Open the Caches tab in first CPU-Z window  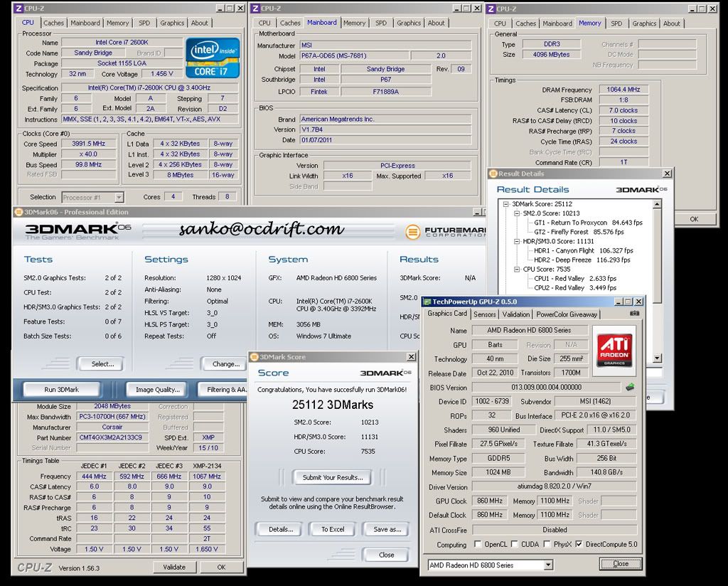pyautogui.click(x=53, y=23)
